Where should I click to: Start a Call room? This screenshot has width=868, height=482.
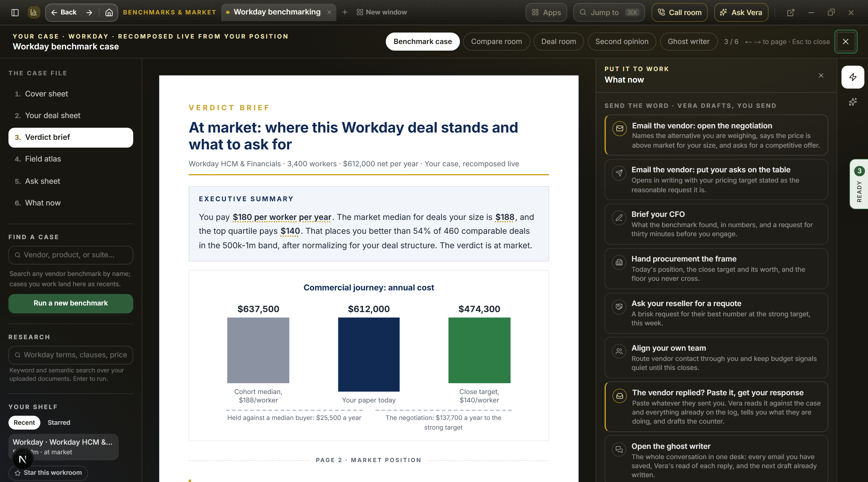pos(679,12)
